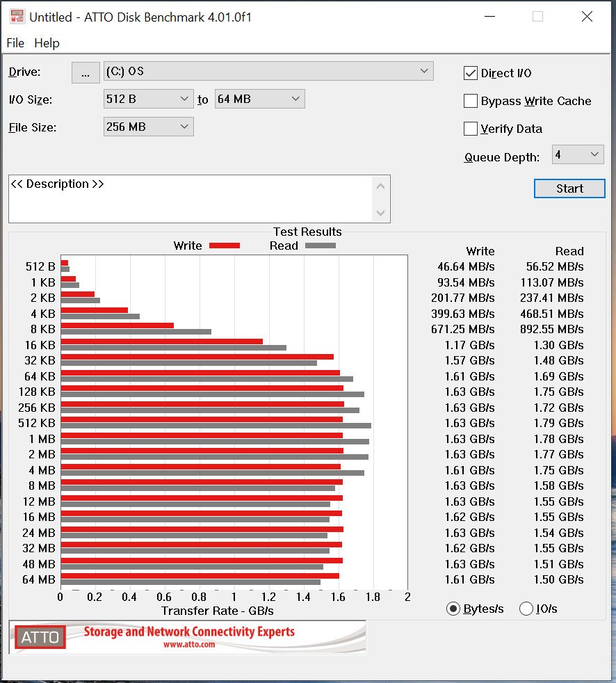
Task: Open the I/O Size minimum 512 B dropdown
Action: (x=149, y=99)
